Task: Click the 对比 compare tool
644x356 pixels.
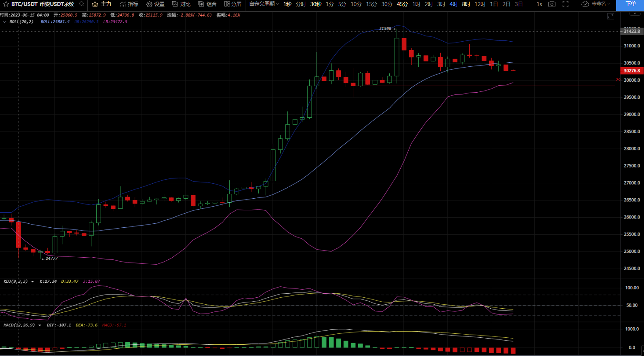Action: pyautogui.click(x=181, y=4)
